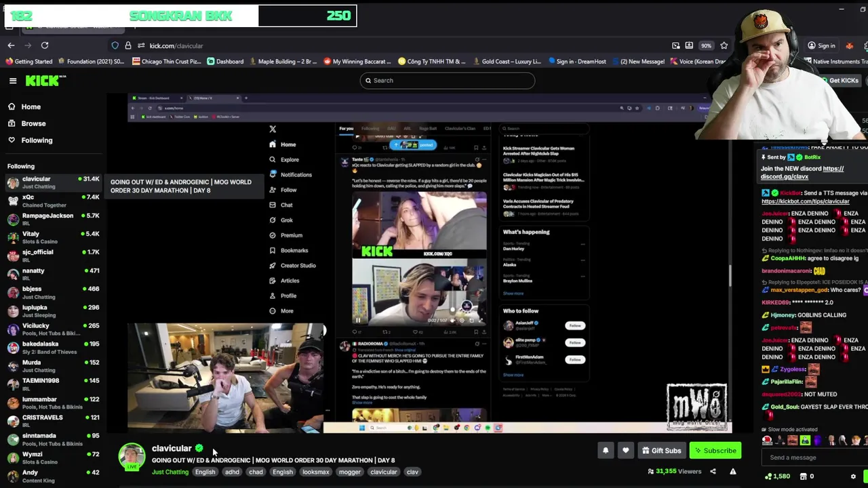This screenshot has width=868, height=488.
Task: Open RampageJackson channel in Following list
Action: coord(53,219)
